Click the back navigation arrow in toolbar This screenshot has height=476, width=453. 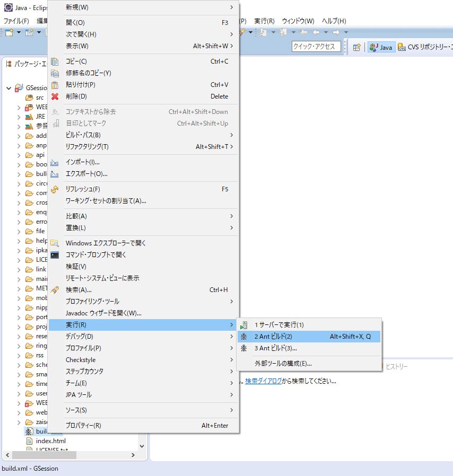316,32
